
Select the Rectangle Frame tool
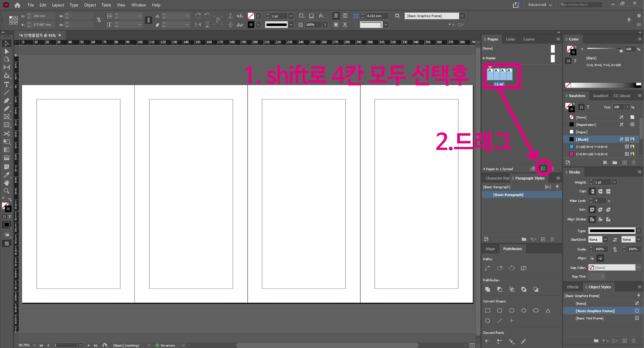coord(7,117)
